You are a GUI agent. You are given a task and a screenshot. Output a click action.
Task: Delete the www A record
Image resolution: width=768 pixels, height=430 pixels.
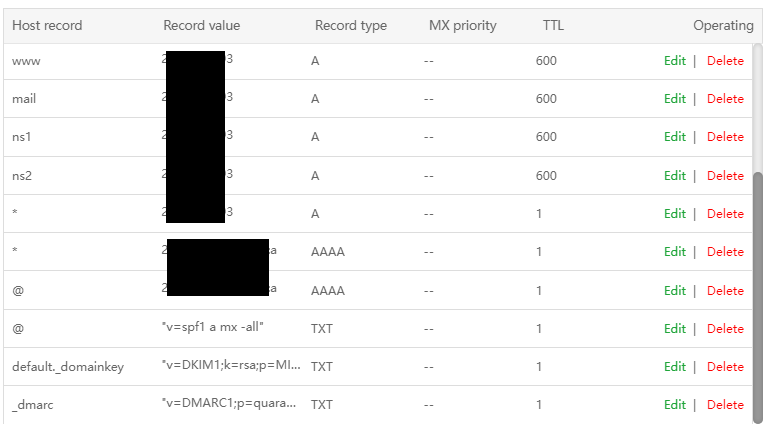coord(725,61)
